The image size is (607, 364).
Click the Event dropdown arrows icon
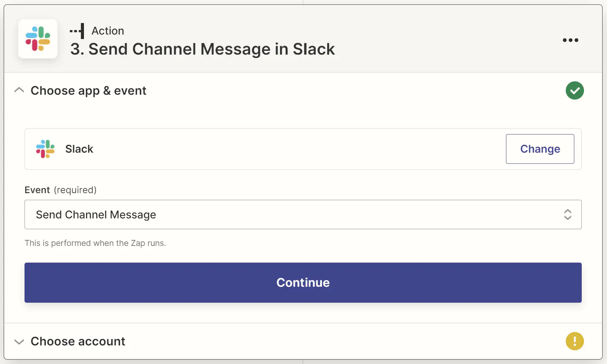pyautogui.click(x=568, y=214)
